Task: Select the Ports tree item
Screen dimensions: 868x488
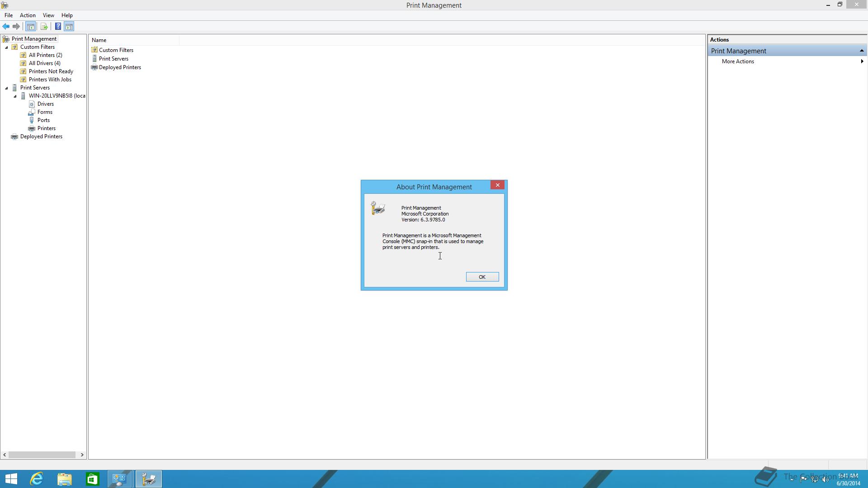Action: click(x=43, y=120)
